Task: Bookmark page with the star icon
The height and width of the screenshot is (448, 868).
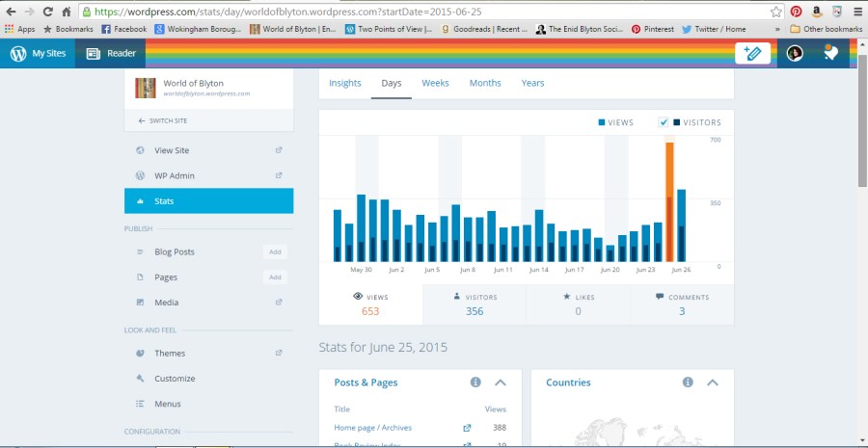Action: pos(776,12)
